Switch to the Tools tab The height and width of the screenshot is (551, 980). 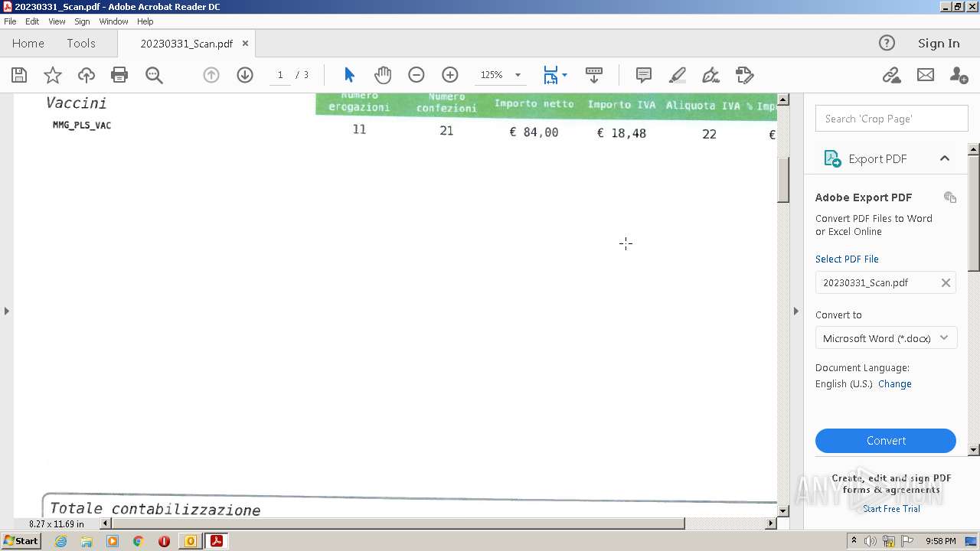[81, 44]
